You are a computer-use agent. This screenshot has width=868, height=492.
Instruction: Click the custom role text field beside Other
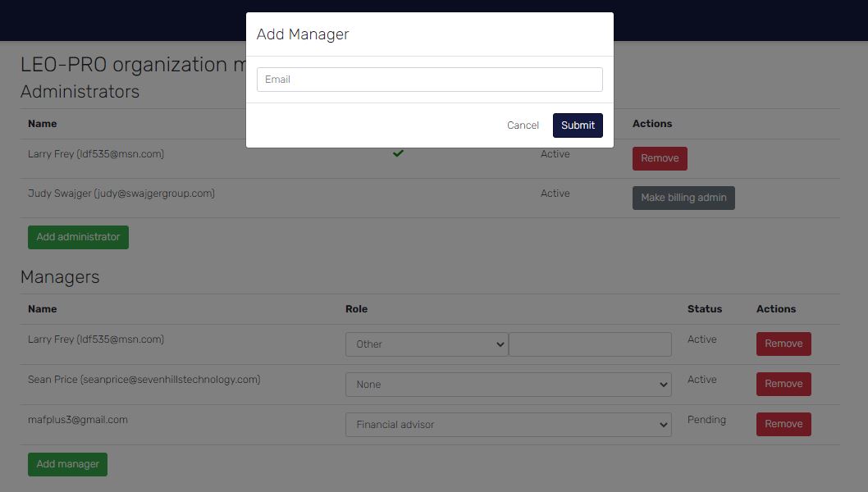click(x=589, y=344)
